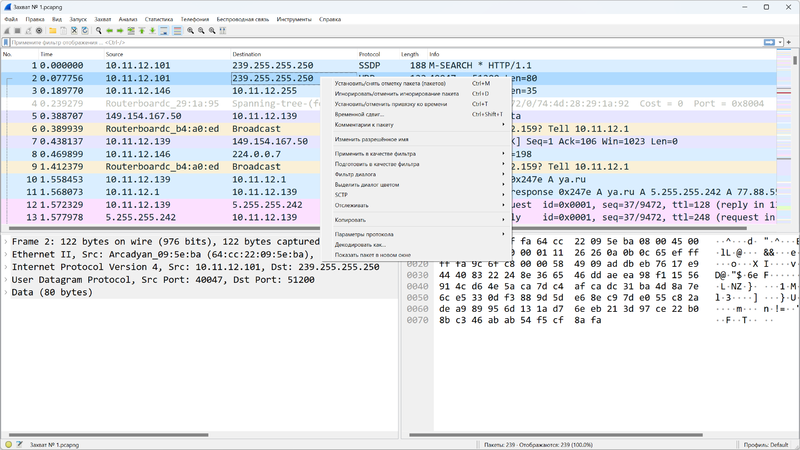The image size is (800, 450).
Task: Open the find packet magnifier icon
Action: [x=98, y=31]
